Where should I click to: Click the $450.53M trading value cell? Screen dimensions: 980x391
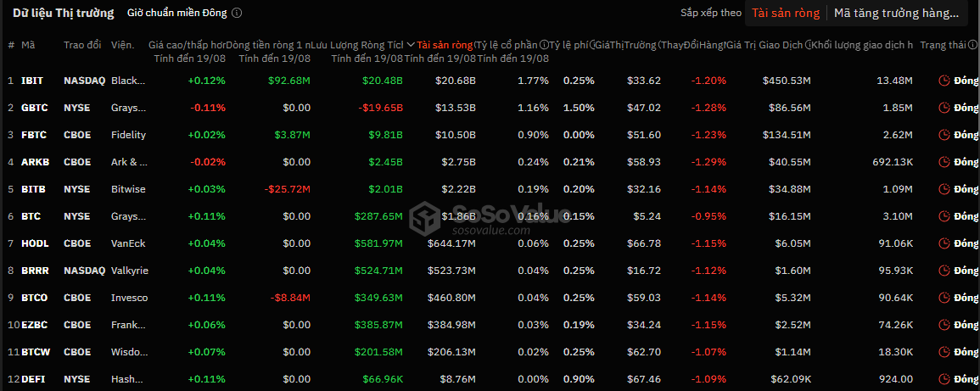(787, 81)
